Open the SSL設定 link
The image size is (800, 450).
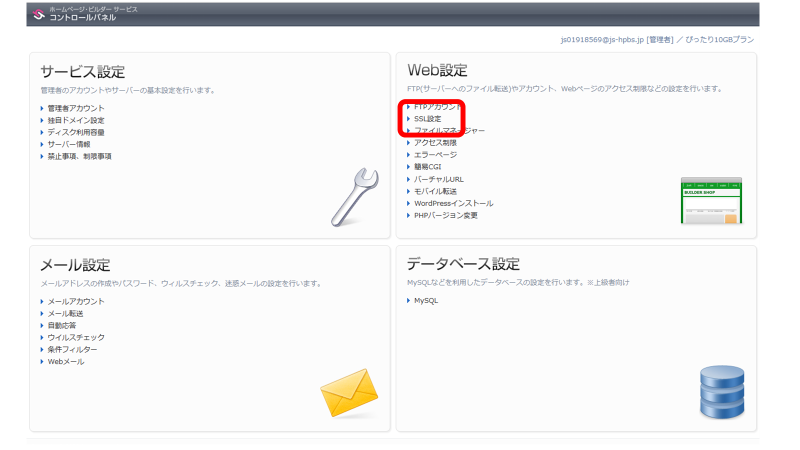pyautogui.click(x=427, y=119)
